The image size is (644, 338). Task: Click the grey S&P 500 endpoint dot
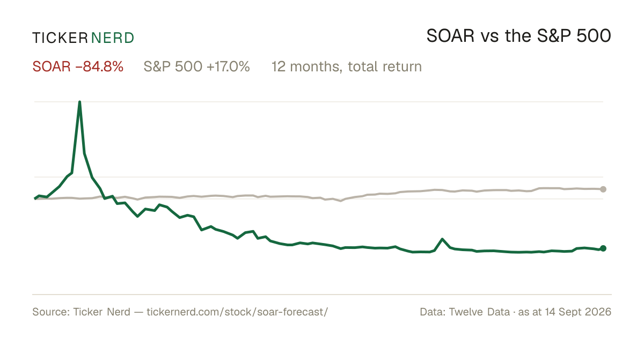click(x=603, y=189)
